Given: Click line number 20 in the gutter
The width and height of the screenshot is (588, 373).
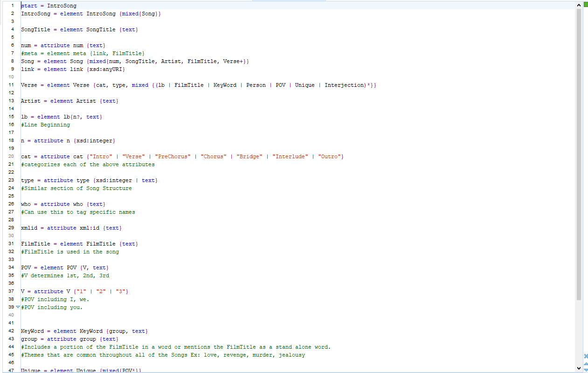Looking at the screenshot, I should click(x=11, y=156).
